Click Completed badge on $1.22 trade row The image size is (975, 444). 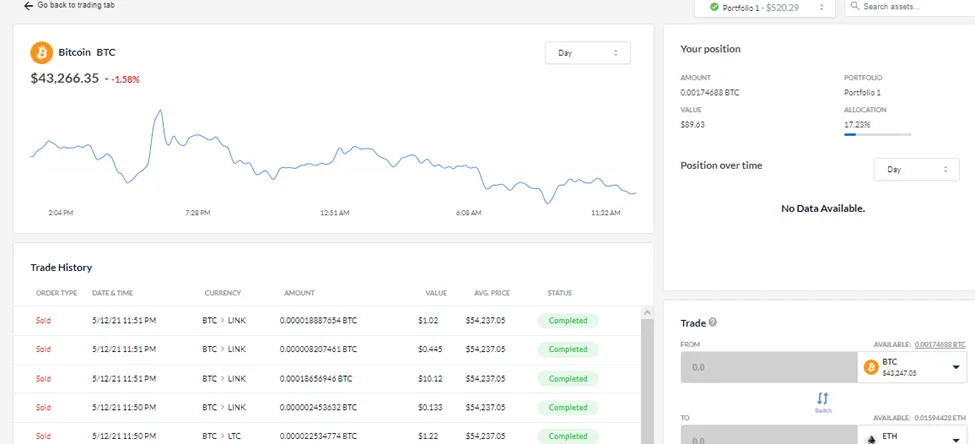coord(568,437)
